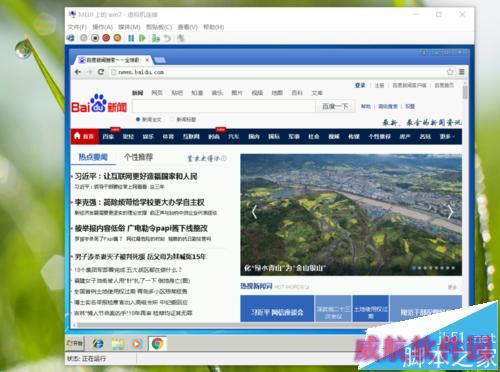Launch Internet Explorer from the taskbar
Image resolution: width=500 pixels, height=372 pixels.
(x=98, y=343)
